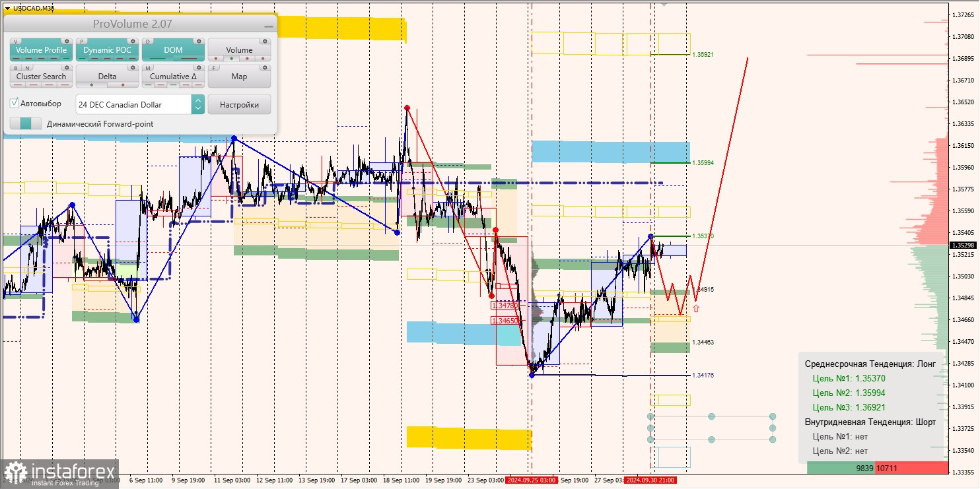Click the red swing-high point near 18 Sep
This screenshot has height=489, width=980.
pyautogui.click(x=407, y=108)
